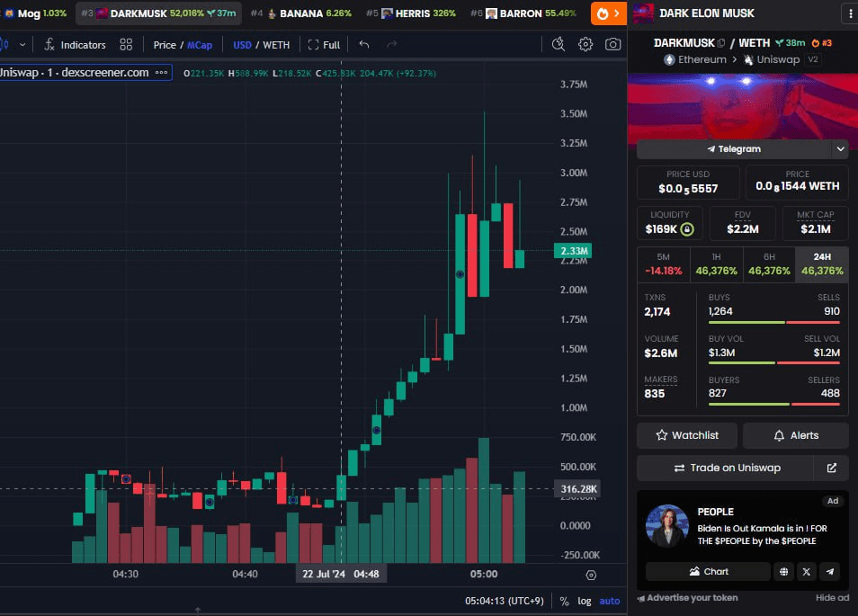Expand the dropdown arrow beside Telegram
The image size is (858, 616).
(x=841, y=148)
